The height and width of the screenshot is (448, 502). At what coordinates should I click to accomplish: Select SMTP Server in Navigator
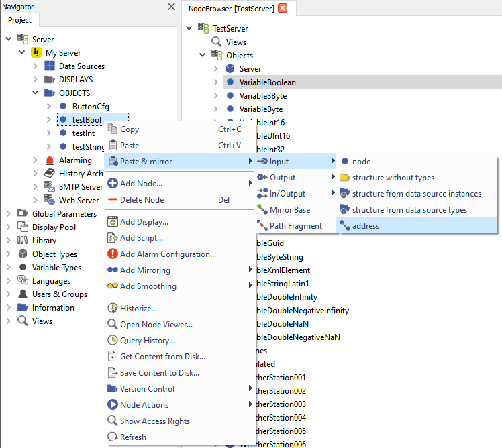coord(81,186)
